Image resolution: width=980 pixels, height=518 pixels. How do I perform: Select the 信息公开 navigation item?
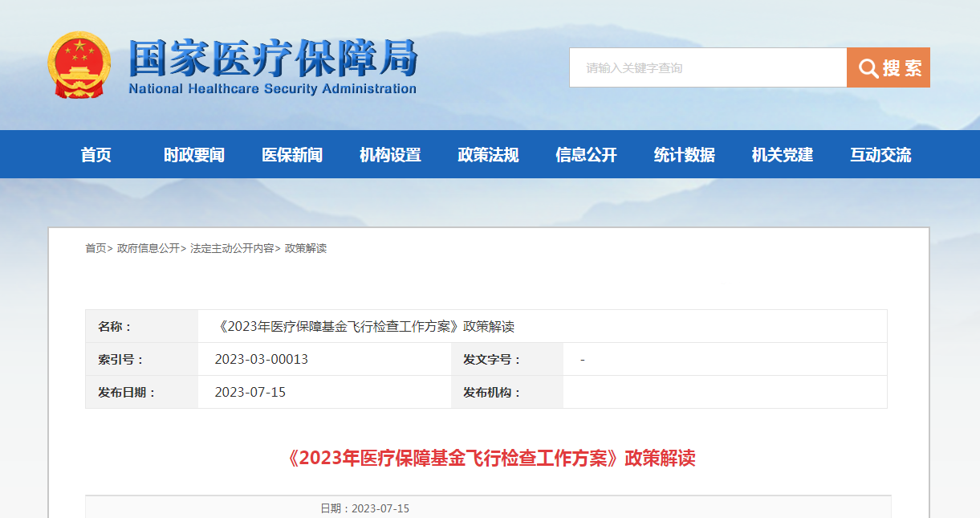pos(586,155)
